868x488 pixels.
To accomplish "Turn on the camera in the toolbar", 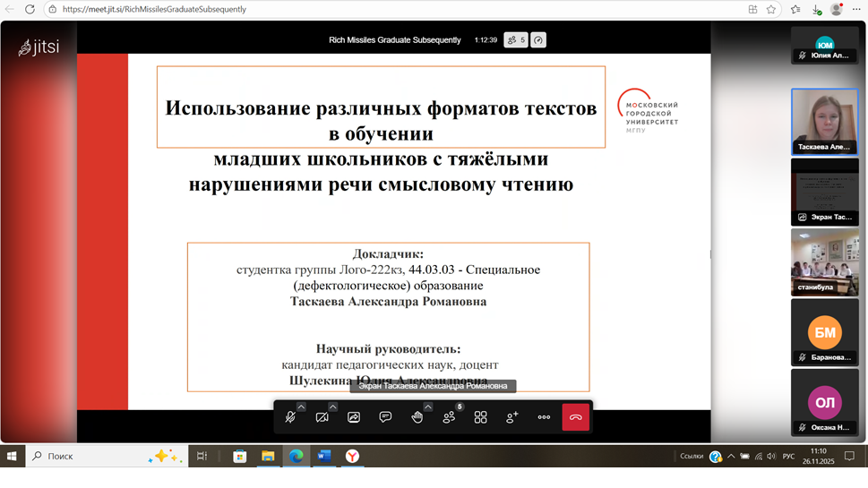I will (322, 417).
